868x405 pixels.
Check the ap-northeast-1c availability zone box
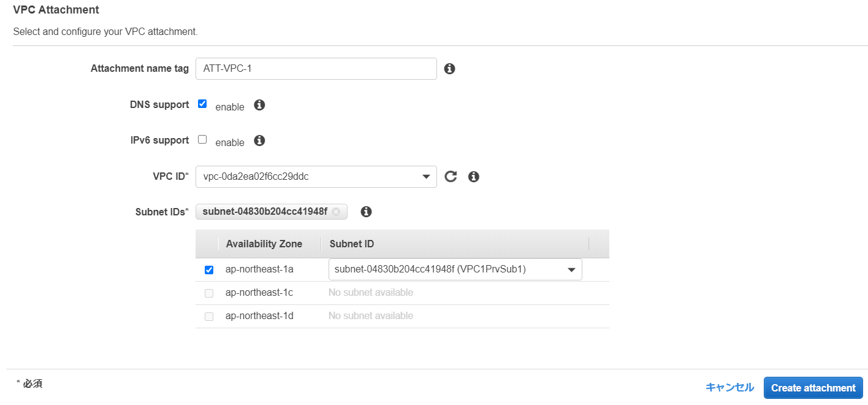[x=209, y=293]
